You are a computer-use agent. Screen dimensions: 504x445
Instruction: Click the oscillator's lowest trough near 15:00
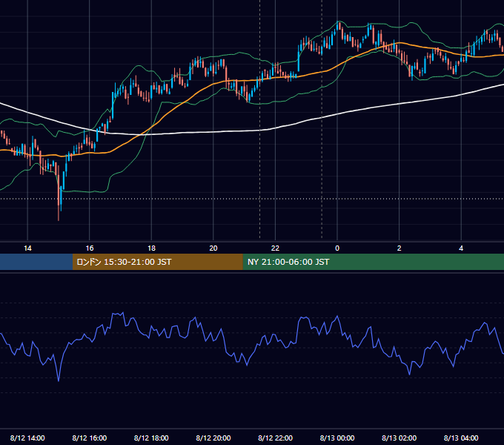coord(59,380)
